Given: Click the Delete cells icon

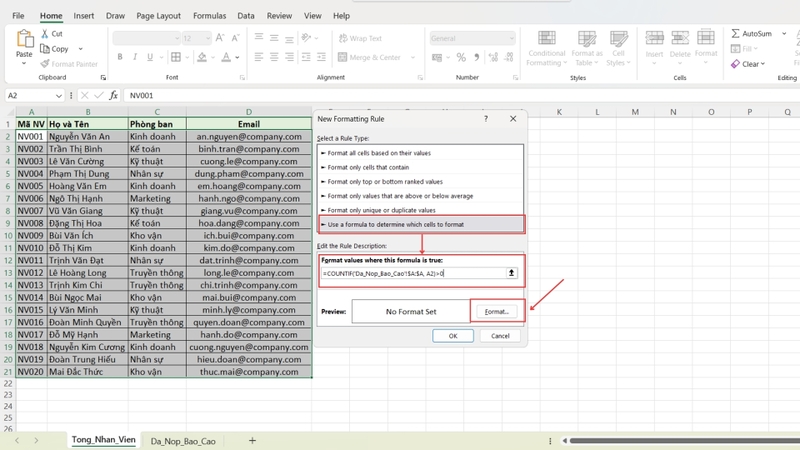Looking at the screenshot, I should [x=680, y=38].
